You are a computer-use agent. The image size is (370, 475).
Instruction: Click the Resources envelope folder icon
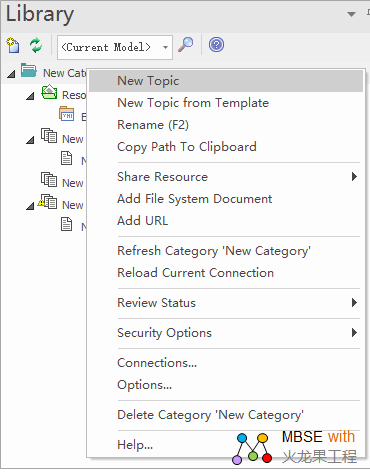49,93
